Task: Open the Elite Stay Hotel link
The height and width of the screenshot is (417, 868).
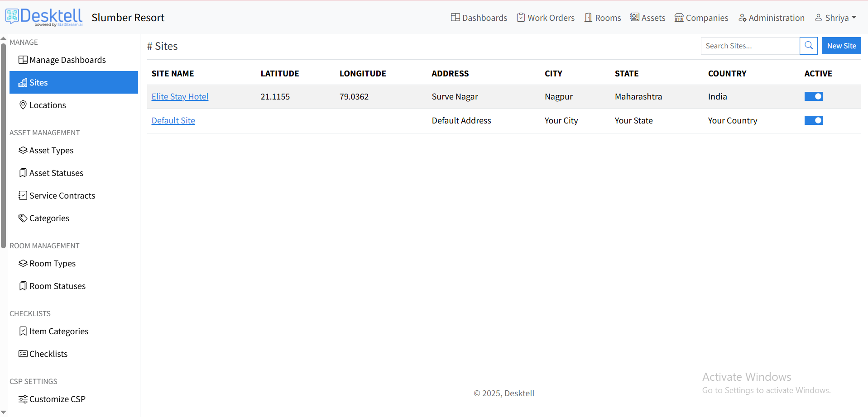Action: tap(180, 96)
